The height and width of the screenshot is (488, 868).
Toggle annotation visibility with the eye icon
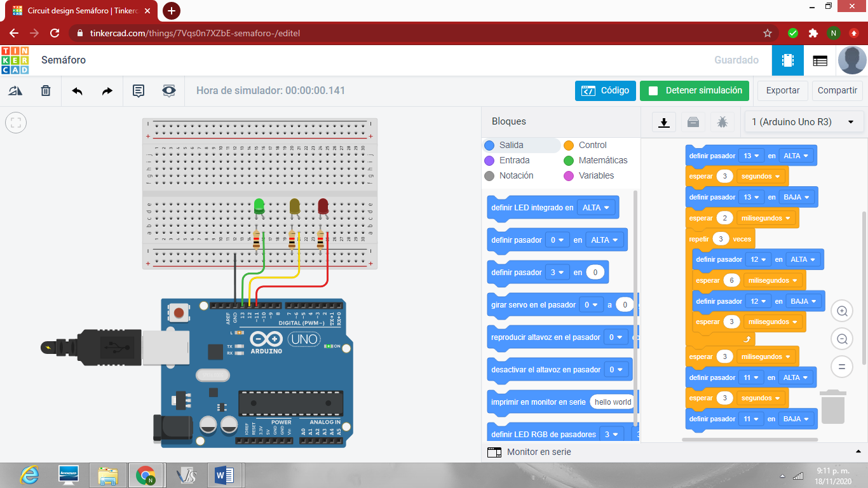[168, 91]
